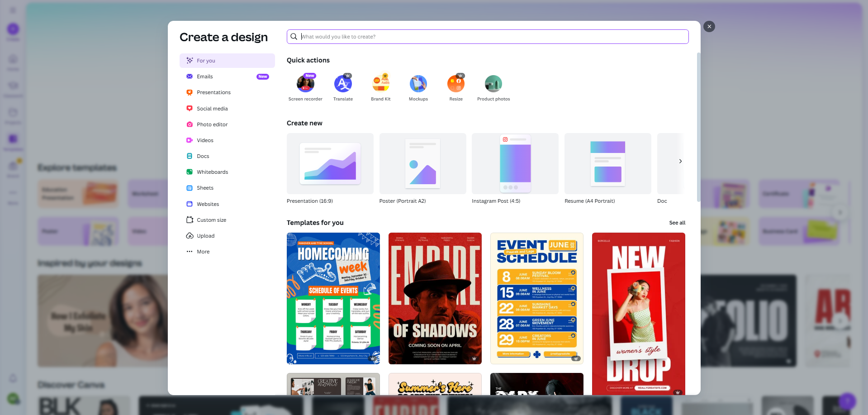Click the dialog's vertical scrollbar
This screenshot has width=868, height=415.
coord(698,127)
